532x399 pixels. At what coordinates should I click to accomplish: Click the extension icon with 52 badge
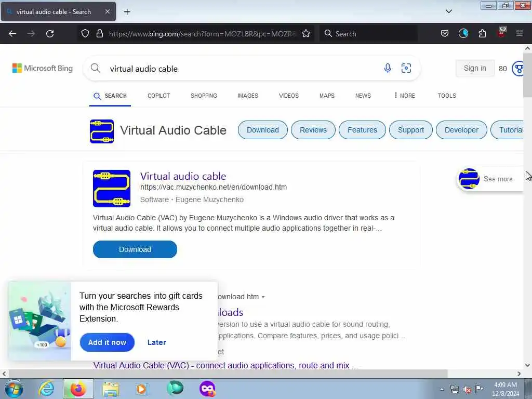point(501,33)
